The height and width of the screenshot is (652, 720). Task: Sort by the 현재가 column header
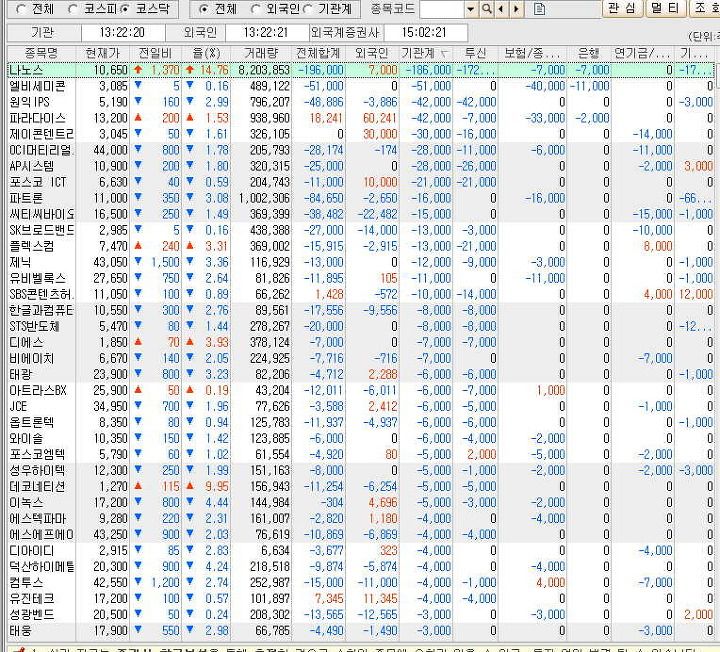102,53
